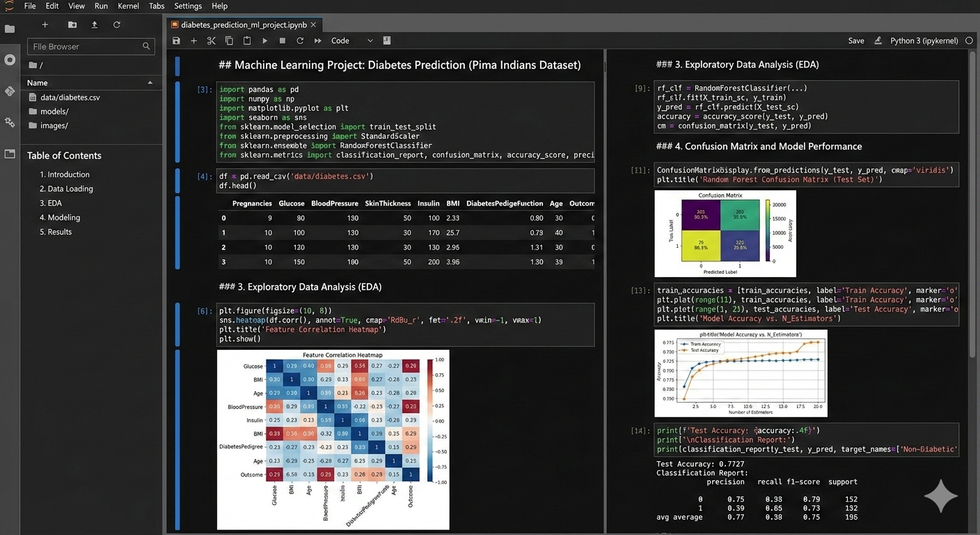Click the upload files icon in file browser
The height and width of the screenshot is (535, 980).
pyautogui.click(x=95, y=25)
